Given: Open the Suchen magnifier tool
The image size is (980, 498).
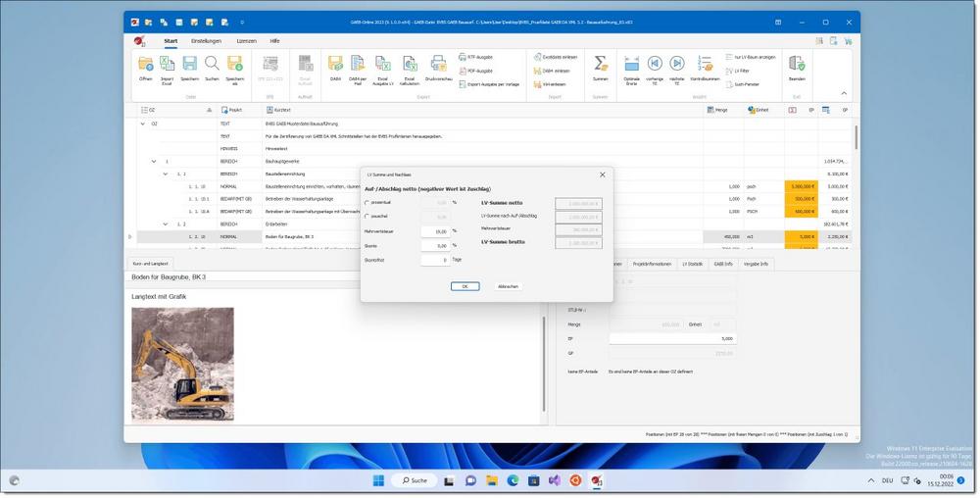Looking at the screenshot, I should pyautogui.click(x=212, y=65).
